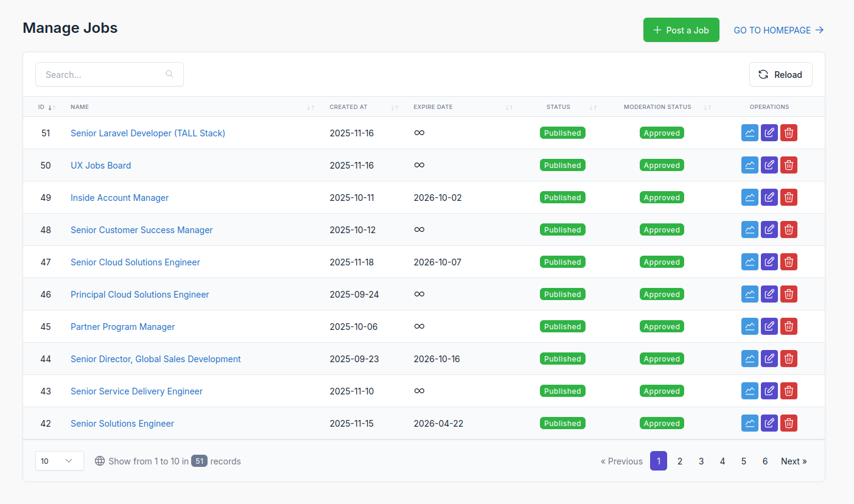Screen dimensions: 854x504
Task: Toggle sorting on the Status column
Action: click(x=593, y=107)
